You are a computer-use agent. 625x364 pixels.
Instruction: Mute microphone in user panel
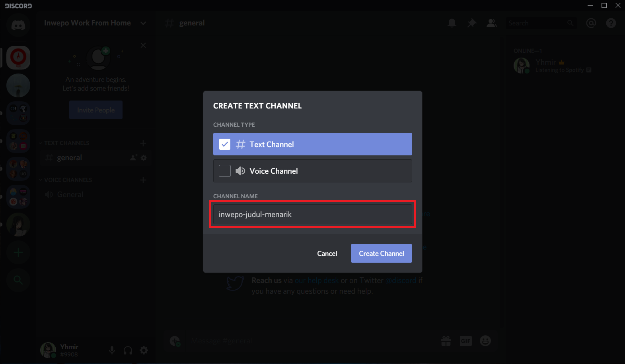[112, 350]
